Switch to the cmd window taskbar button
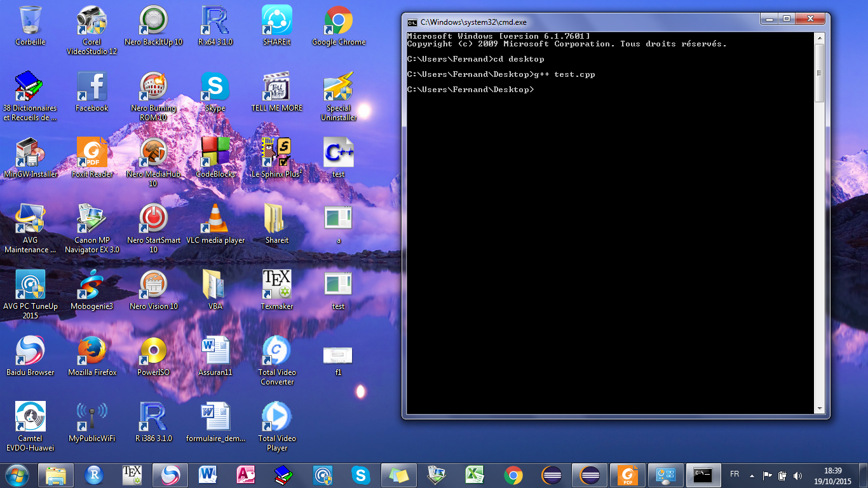 point(704,475)
